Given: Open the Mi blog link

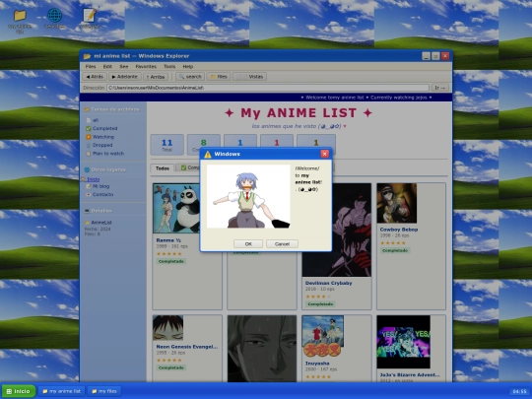Looking at the screenshot, I should coord(98,186).
